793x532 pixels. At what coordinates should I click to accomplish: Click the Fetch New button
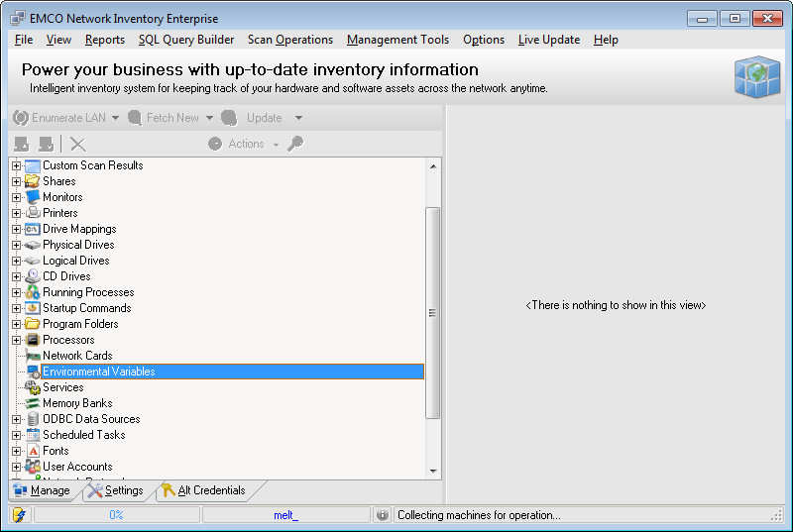164,118
